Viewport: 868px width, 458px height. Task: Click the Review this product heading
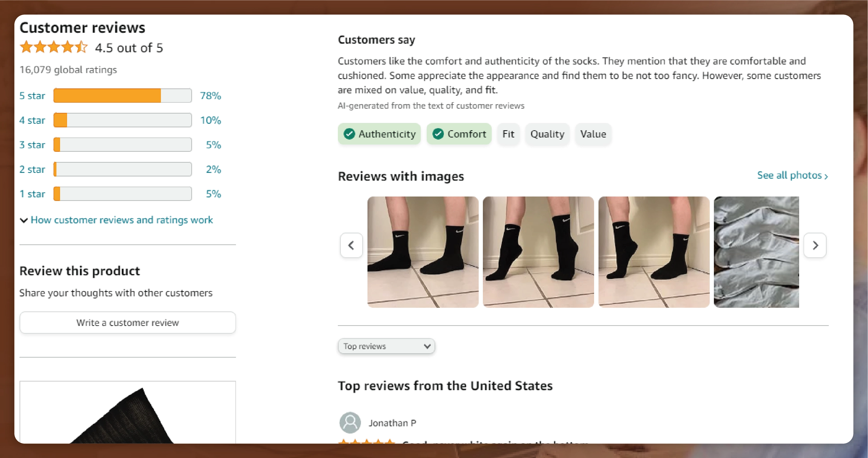(80, 271)
